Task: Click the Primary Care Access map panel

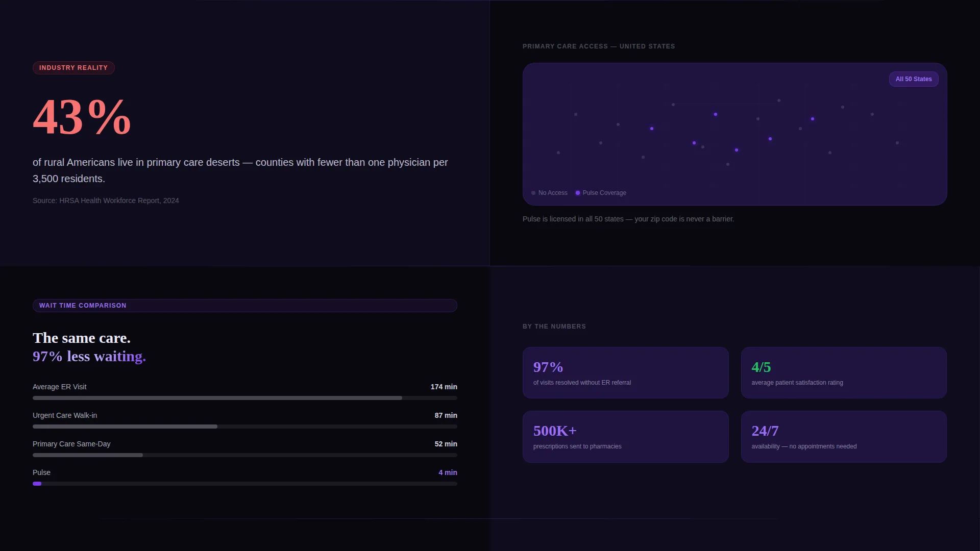Action: tap(735, 134)
